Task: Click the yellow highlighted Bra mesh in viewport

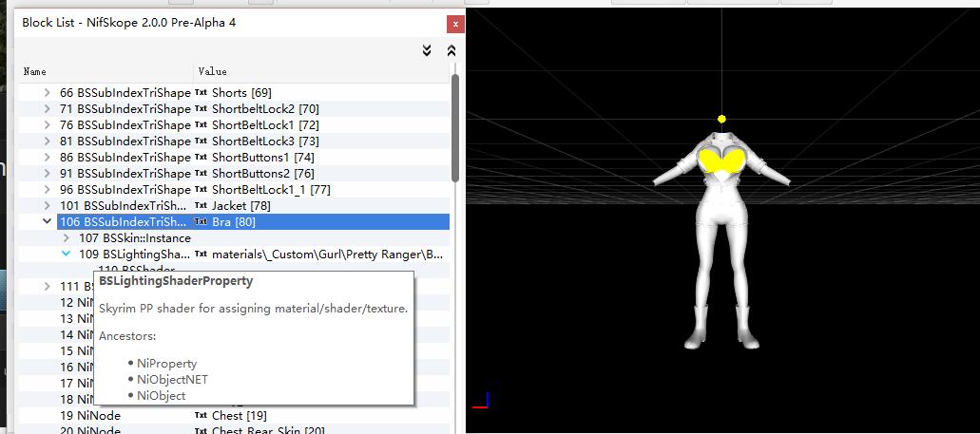Action: [x=721, y=160]
